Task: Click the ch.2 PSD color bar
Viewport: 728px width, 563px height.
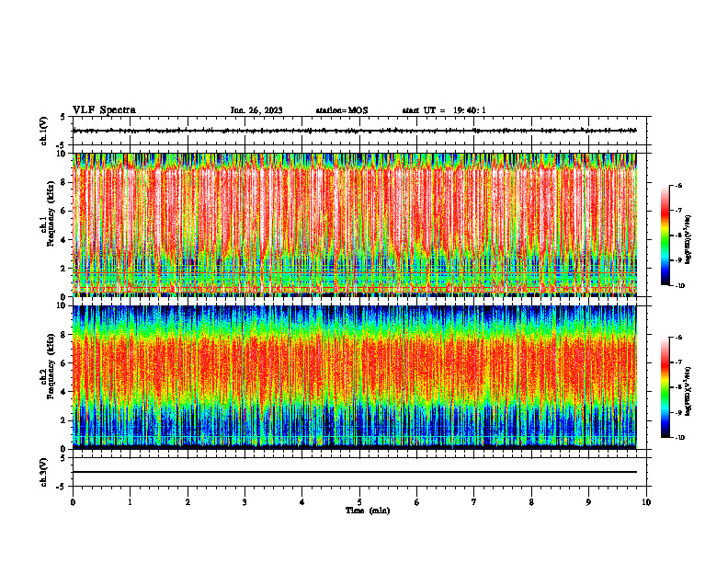Action: click(x=665, y=387)
